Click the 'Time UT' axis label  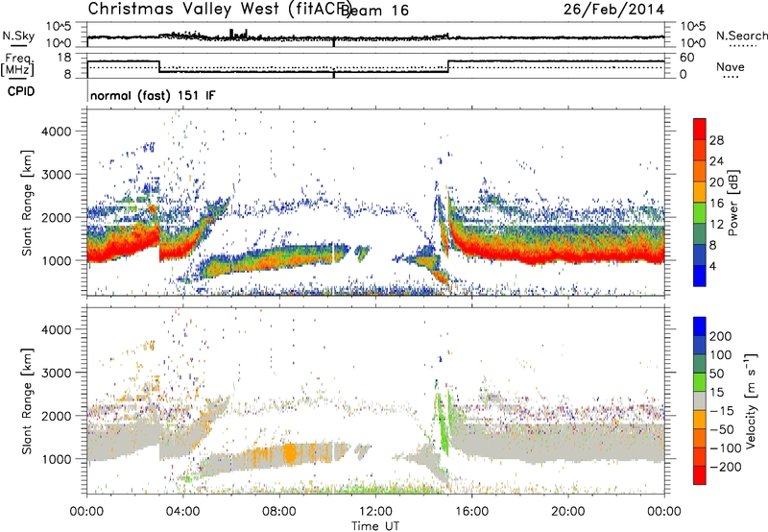(375, 526)
